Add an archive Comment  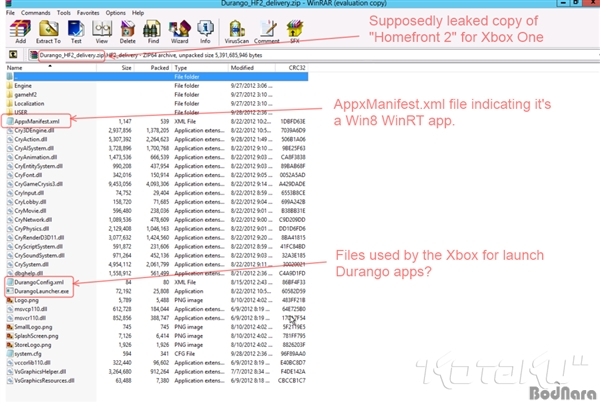coord(267,32)
